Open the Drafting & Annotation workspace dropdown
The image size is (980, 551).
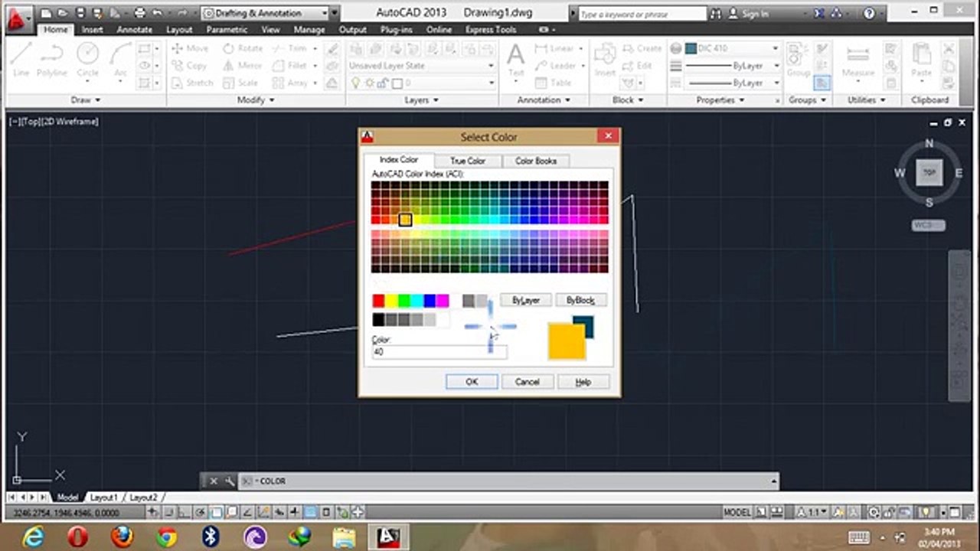click(x=265, y=13)
